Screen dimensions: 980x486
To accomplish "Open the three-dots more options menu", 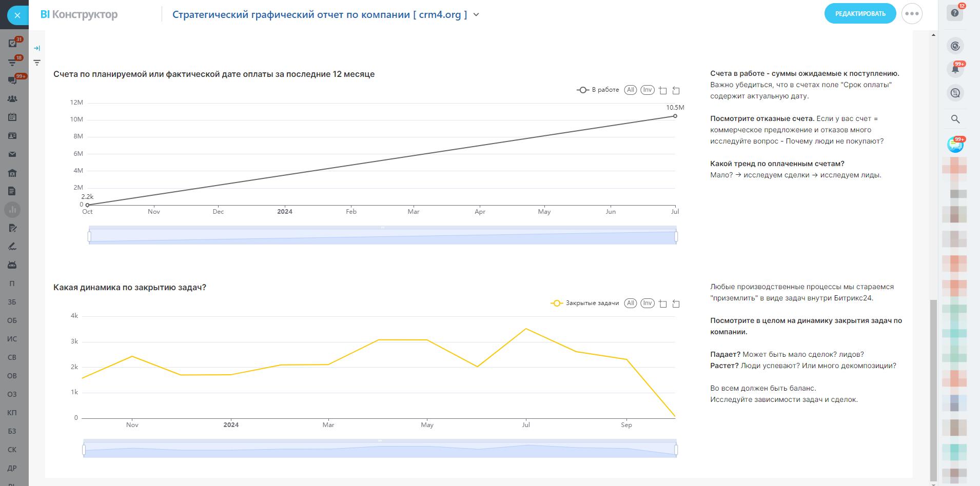I will coord(912,14).
